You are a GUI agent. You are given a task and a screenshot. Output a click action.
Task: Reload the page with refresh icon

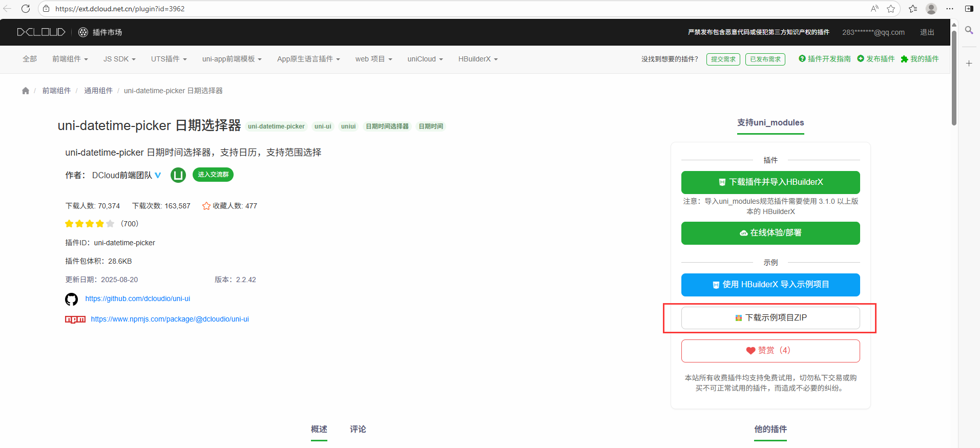[26, 9]
